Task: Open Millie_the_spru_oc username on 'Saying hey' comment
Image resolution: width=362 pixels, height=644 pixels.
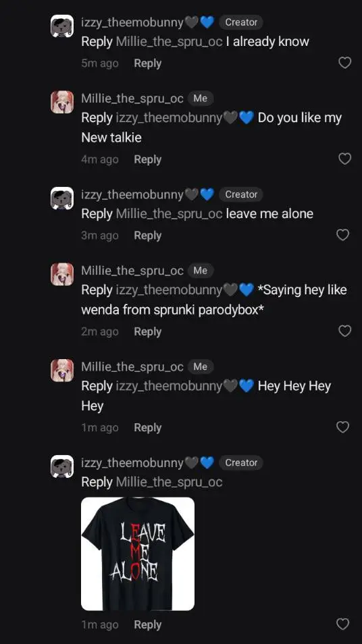Action: (132, 271)
